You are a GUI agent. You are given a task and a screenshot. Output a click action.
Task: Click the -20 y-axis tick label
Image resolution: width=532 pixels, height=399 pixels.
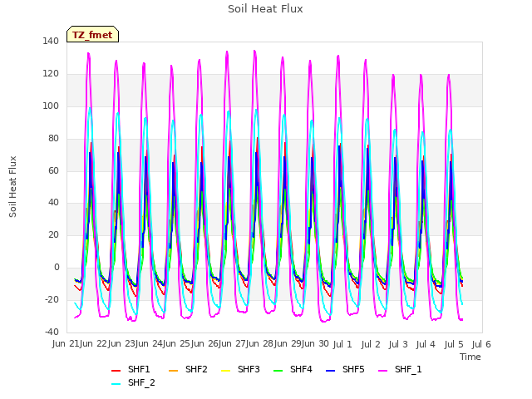[x=52, y=299]
